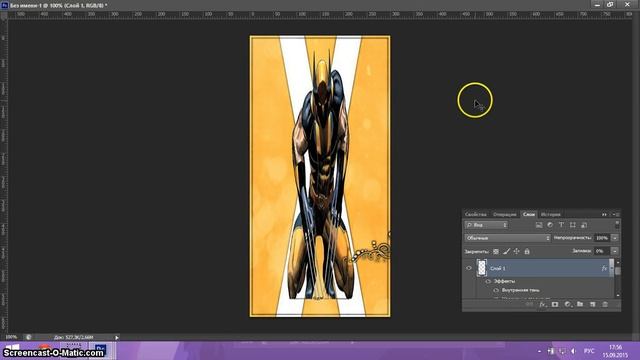640x360 pixels.
Task: Create a new group folder
Action: [580, 304]
